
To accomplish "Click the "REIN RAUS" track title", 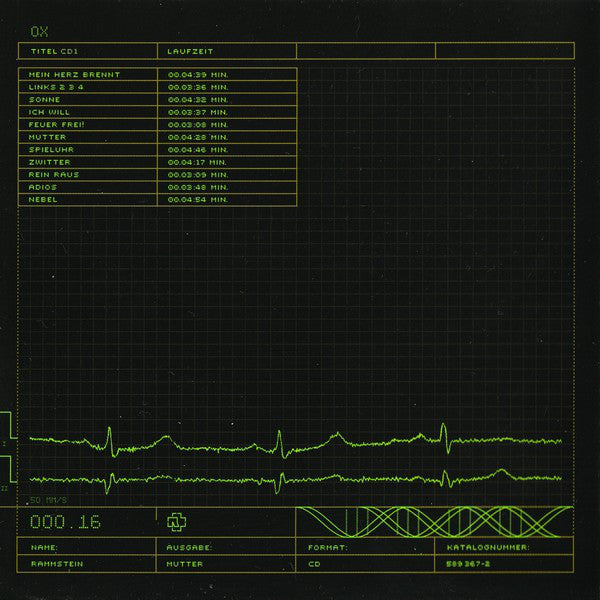I will (x=54, y=174).
